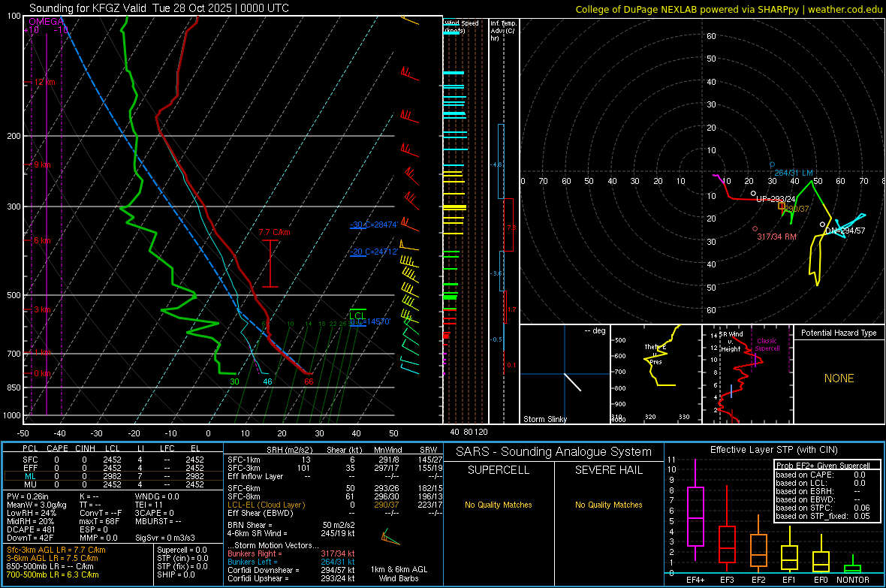Click the '264/31 LM' hodograph label
This screenshot has width=886, height=588.
coord(794,173)
